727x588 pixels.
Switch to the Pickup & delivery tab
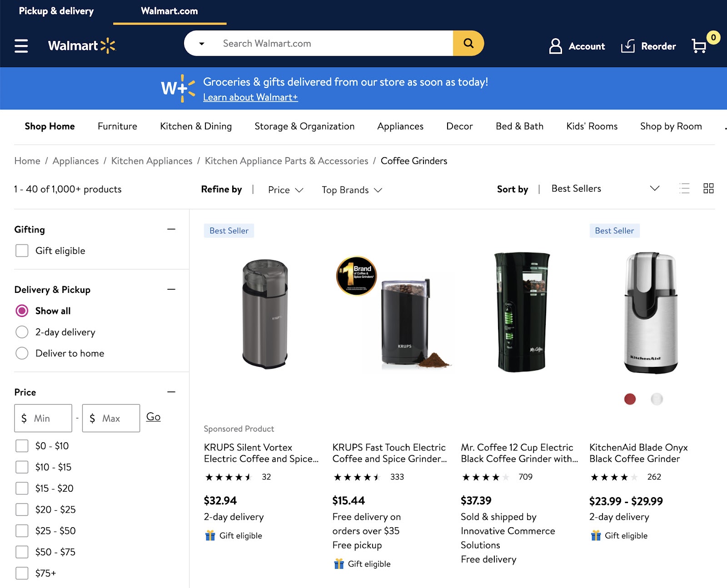point(56,11)
